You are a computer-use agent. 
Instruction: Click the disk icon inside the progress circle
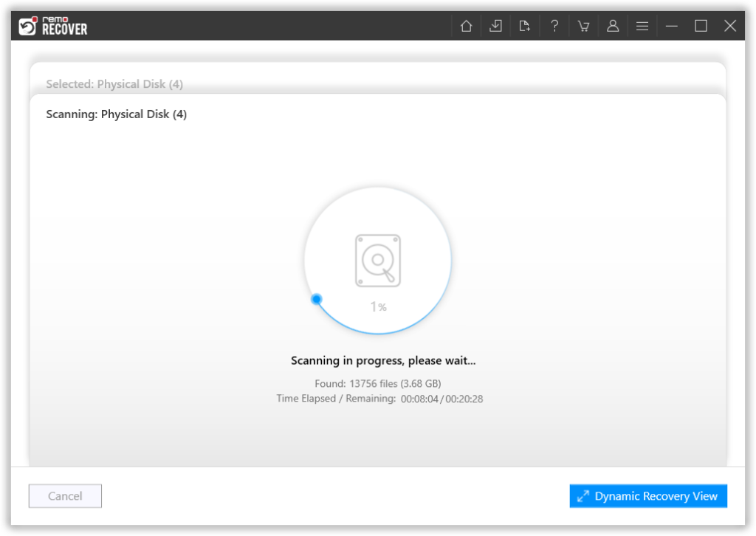pos(378,259)
